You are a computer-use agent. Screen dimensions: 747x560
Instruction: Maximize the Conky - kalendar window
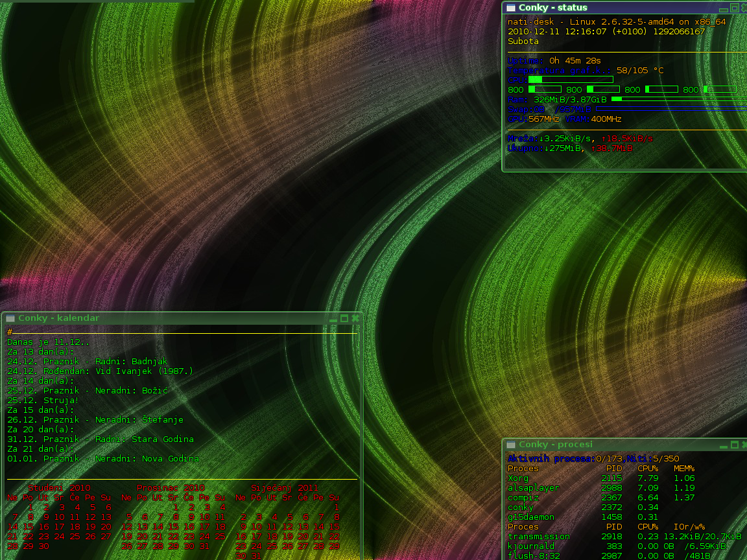344,318
